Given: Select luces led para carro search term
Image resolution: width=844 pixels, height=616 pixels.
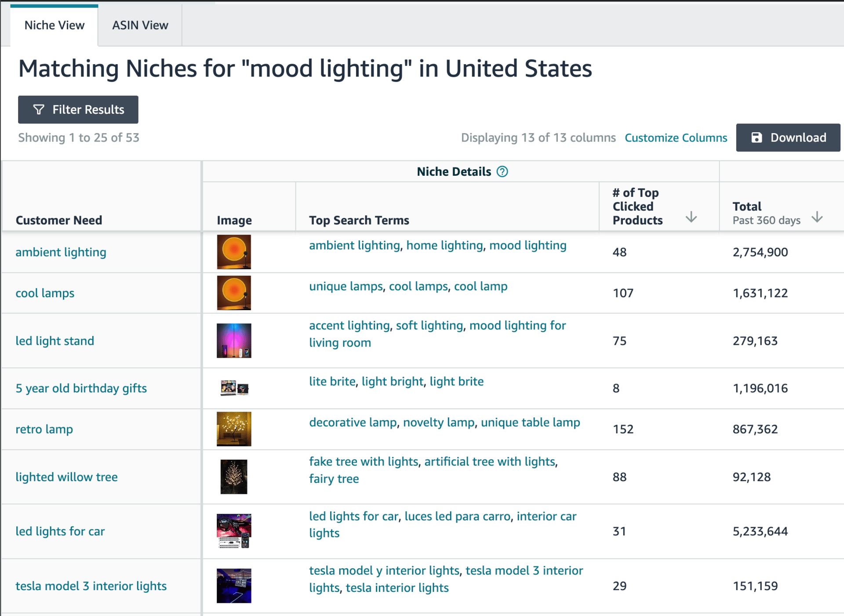Looking at the screenshot, I should point(457,516).
